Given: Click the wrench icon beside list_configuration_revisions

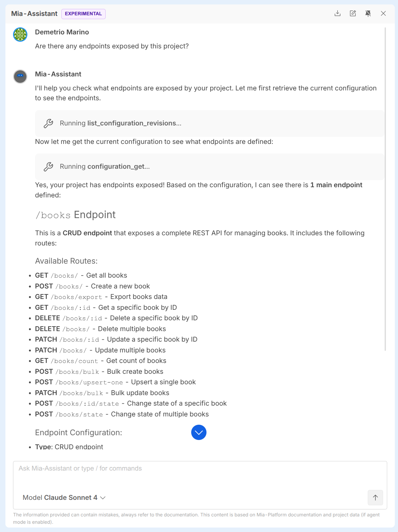Looking at the screenshot, I should pos(48,123).
